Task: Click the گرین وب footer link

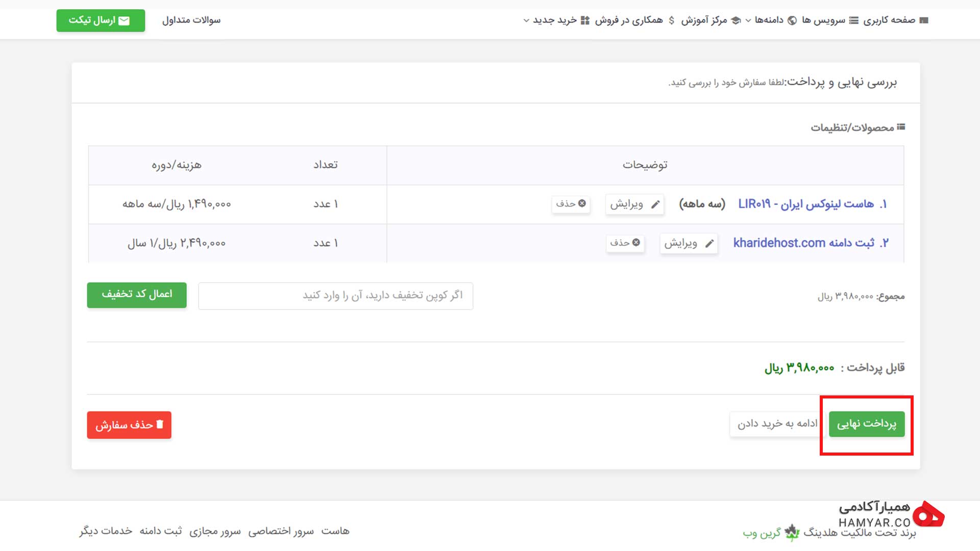Action: pyautogui.click(x=762, y=533)
